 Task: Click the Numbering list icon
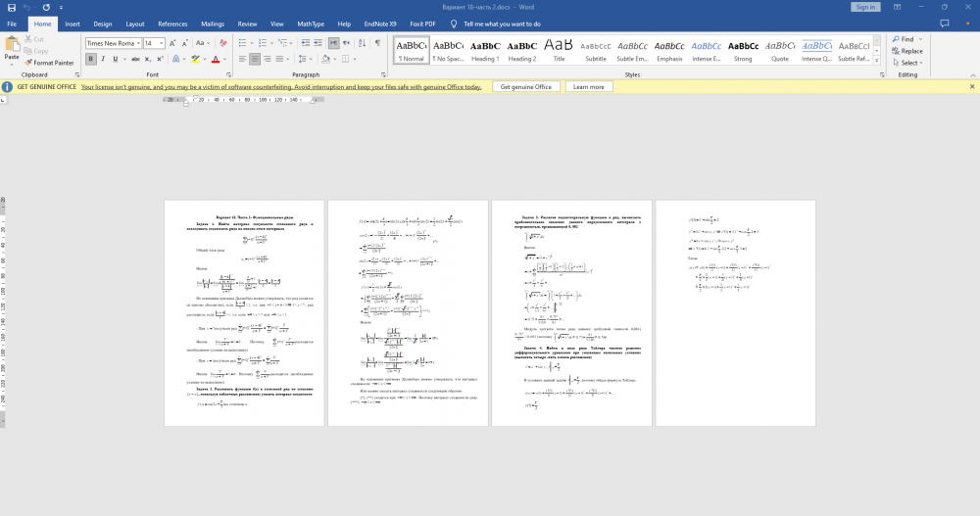click(x=263, y=43)
